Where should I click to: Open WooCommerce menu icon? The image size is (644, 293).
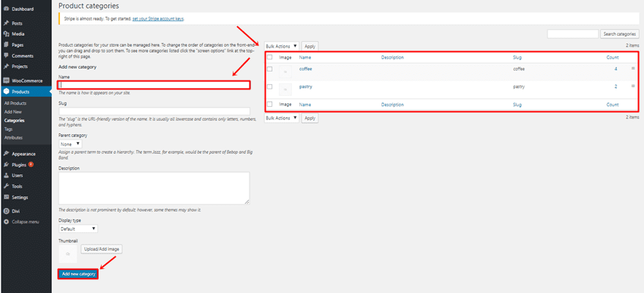coord(6,80)
